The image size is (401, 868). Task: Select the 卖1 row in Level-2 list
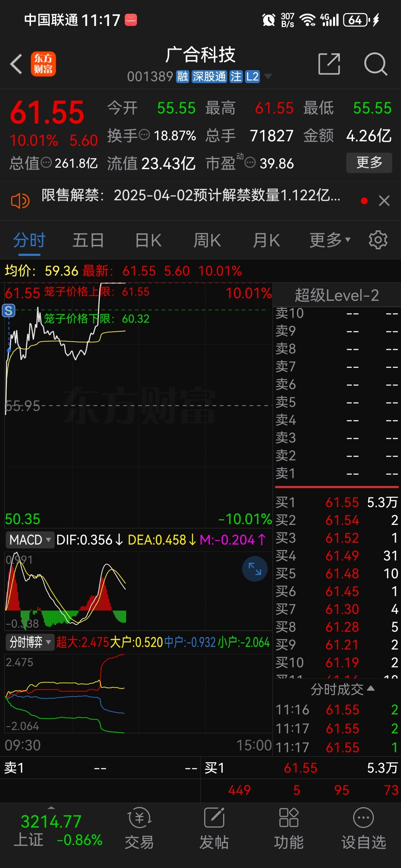coord(337,473)
